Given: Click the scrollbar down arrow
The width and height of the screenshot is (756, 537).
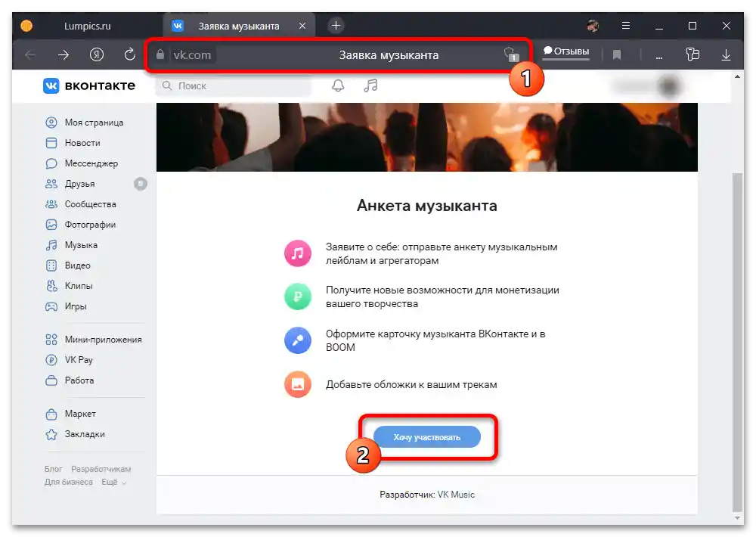Looking at the screenshot, I should pos(737,518).
